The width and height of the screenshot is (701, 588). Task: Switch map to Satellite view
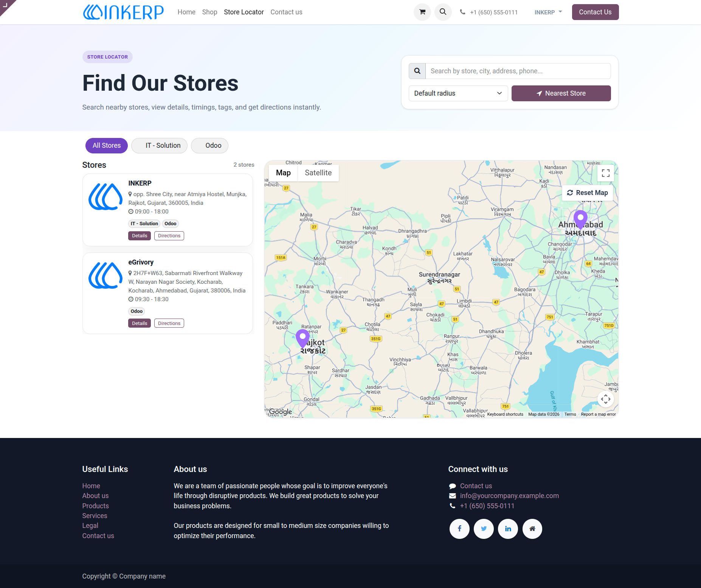click(318, 173)
